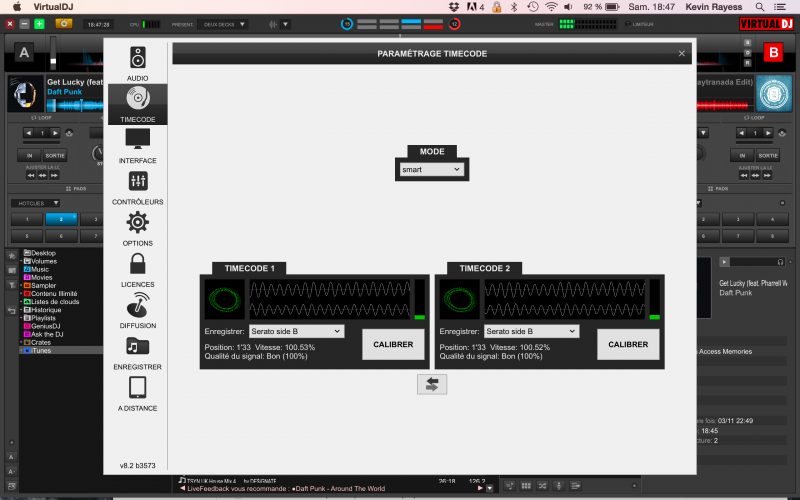Select deck B button
Image resolution: width=800 pixels, height=500 pixels.
click(773, 53)
